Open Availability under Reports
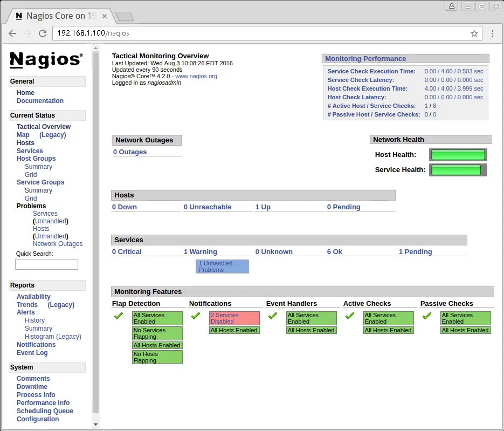The image size is (504, 431). (x=33, y=296)
